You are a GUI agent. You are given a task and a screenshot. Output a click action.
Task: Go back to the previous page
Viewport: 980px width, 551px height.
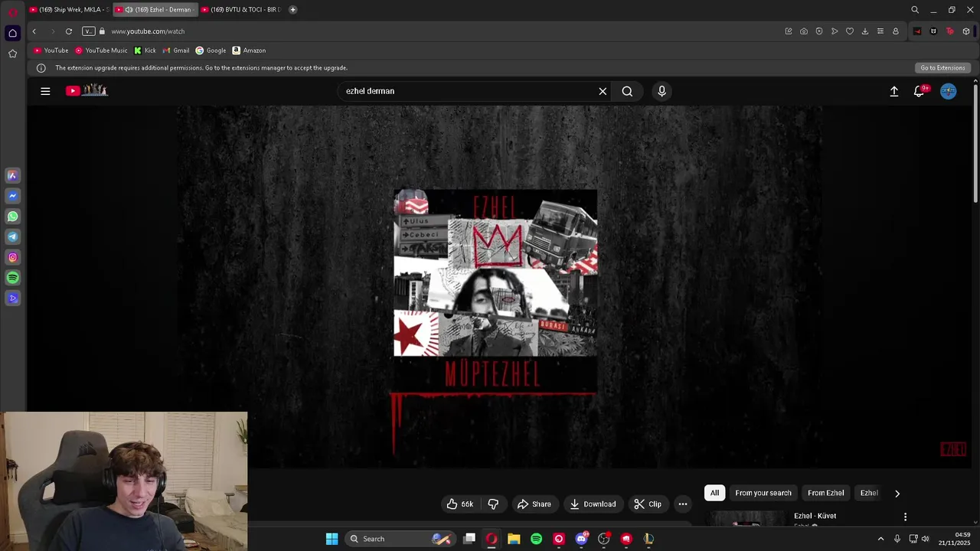pos(34,31)
